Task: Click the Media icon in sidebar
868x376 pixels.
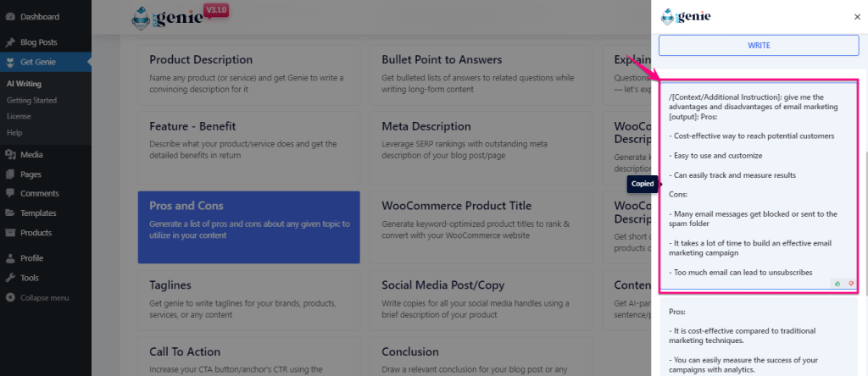Action: pos(10,155)
